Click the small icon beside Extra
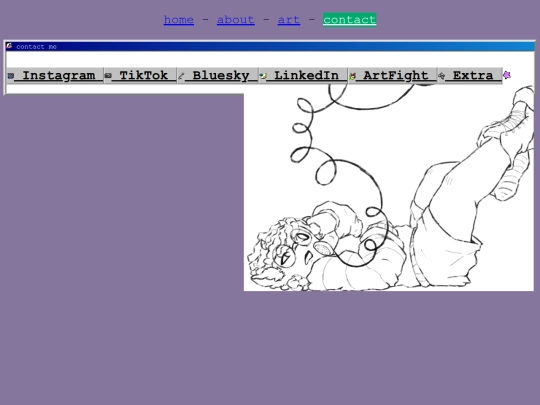 [442, 75]
